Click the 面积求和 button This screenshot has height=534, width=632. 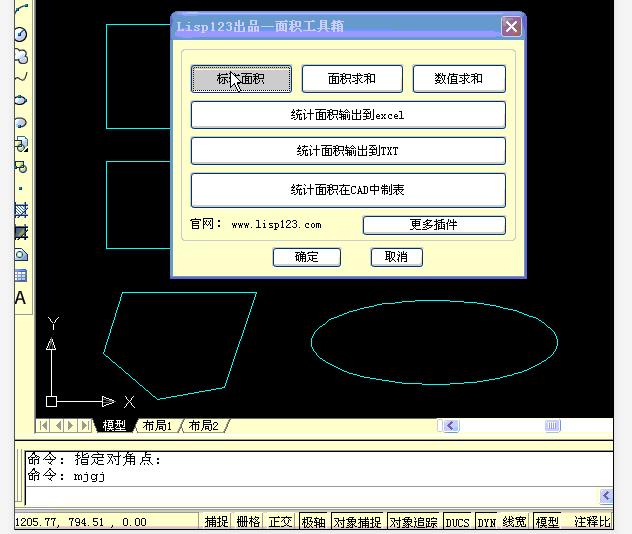click(x=352, y=79)
